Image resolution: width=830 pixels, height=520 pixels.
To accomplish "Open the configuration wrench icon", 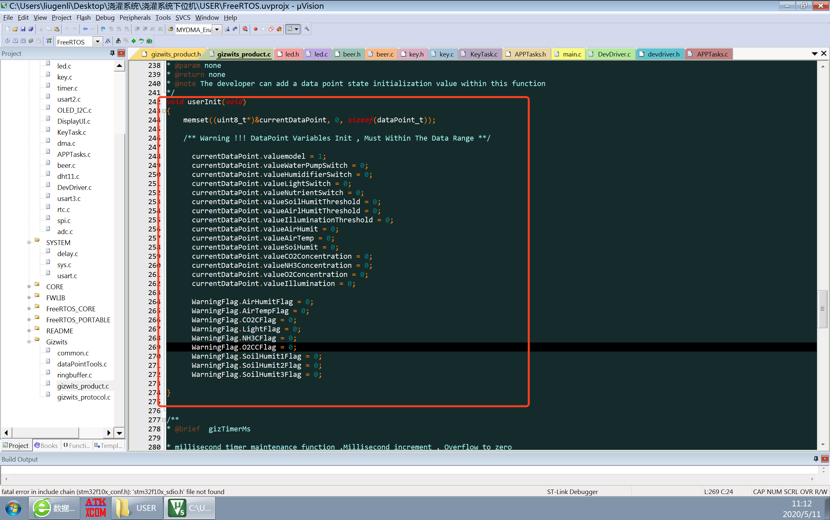I will coord(306,29).
